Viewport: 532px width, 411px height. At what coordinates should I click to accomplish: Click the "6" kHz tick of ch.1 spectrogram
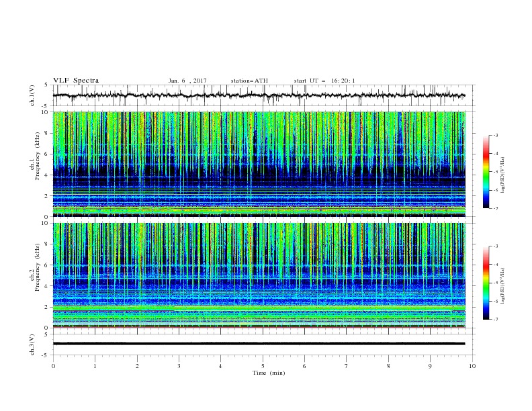(48, 154)
